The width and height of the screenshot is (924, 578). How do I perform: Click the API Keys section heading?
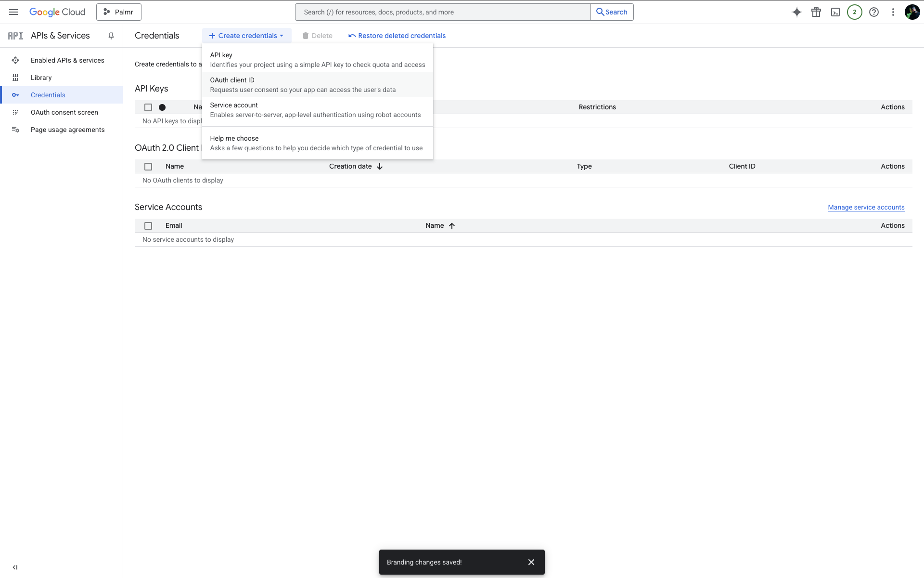pos(152,89)
